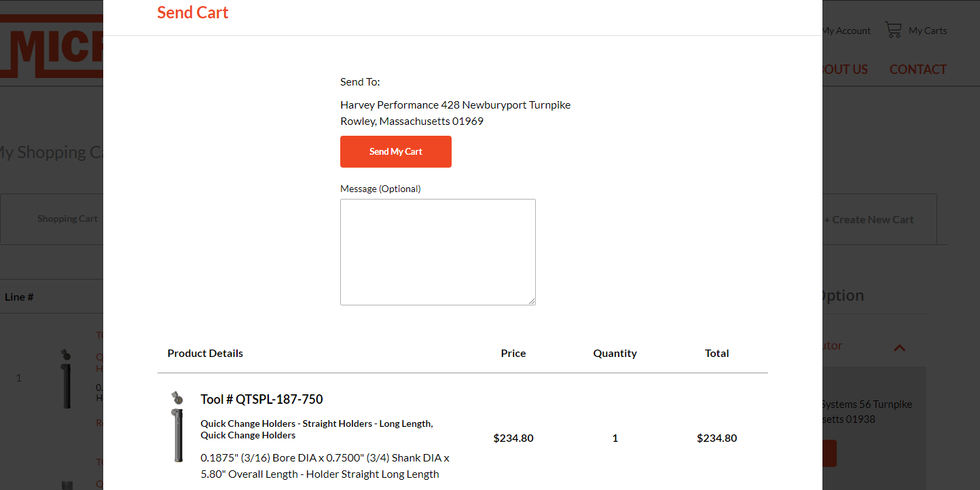Open My Account
Viewport: 980px width, 490px height.
tap(846, 30)
